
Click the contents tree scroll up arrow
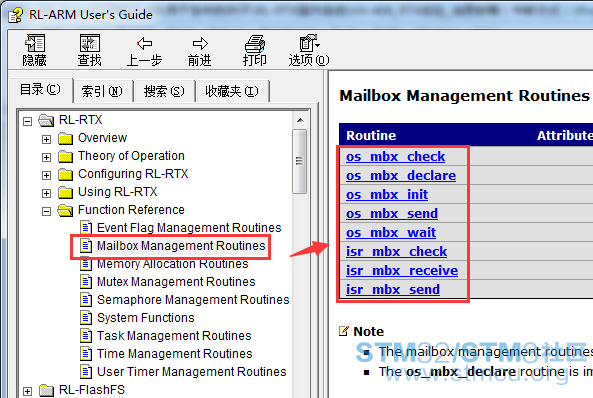pyautogui.click(x=300, y=120)
